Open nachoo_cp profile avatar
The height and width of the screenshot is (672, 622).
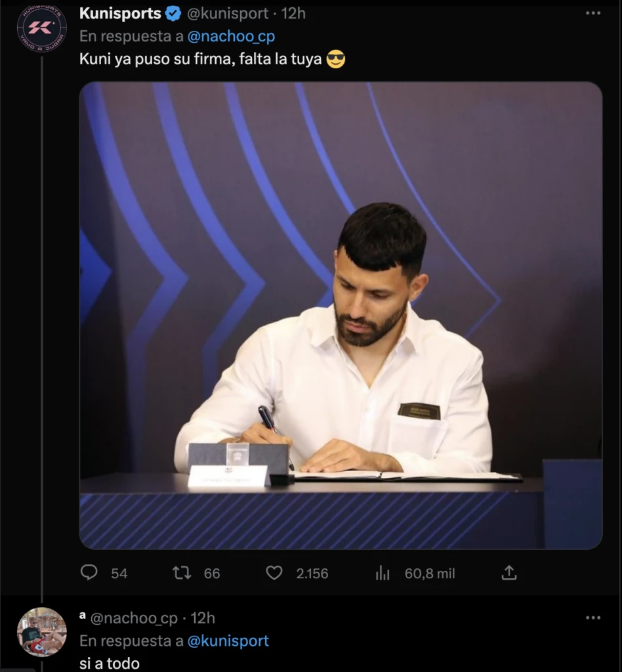[41, 631]
